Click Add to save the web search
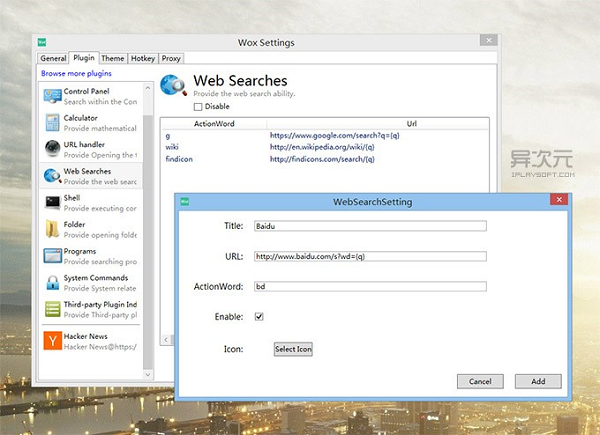This screenshot has height=435, width=600. click(x=538, y=381)
